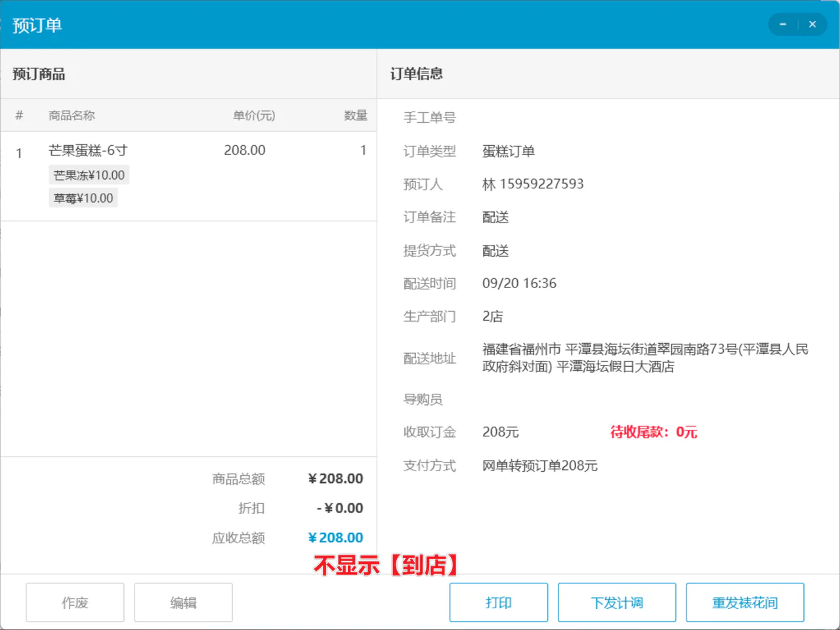This screenshot has height=630, width=840.
Task: Click the 草莓¥10.00 add-on tag
Action: [83, 198]
